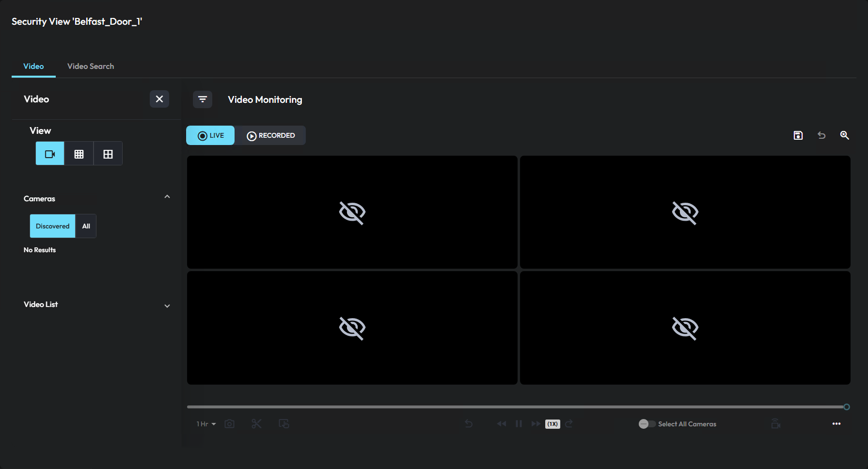
Task: Open the 1 Hr duration dropdown
Action: pos(205,423)
